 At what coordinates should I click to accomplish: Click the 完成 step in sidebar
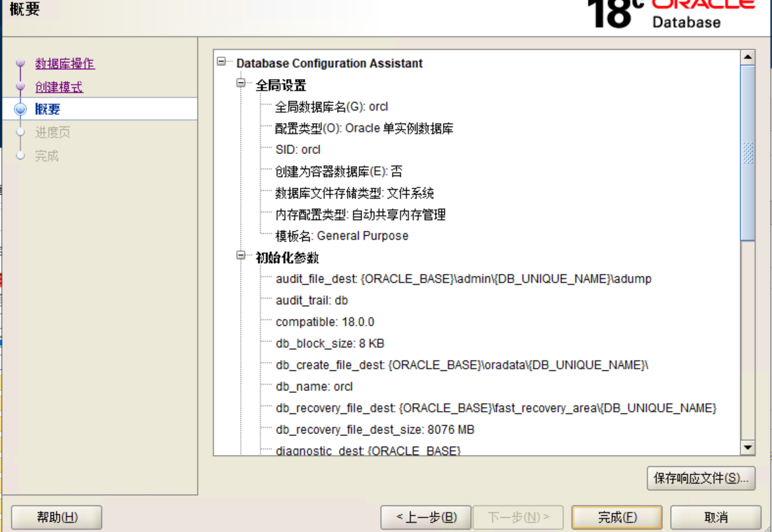tap(47, 156)
